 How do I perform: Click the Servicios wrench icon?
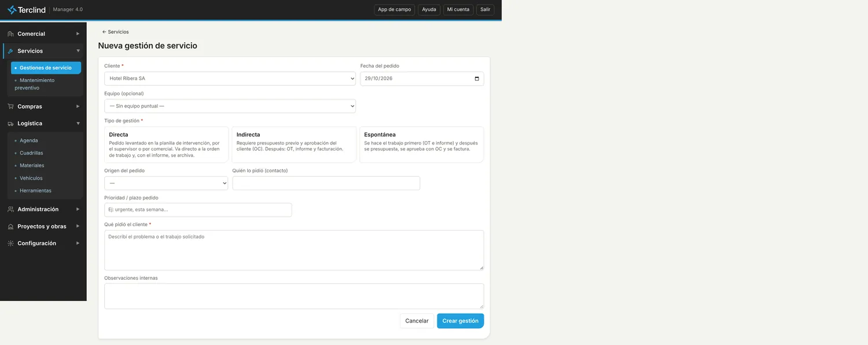point(10,51)
